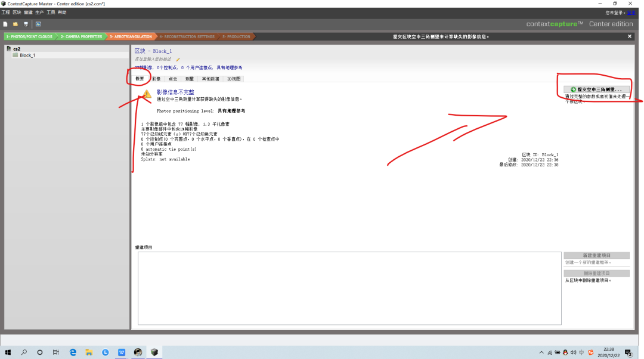Open File Explorer from taskbar
The height and width of the screenshot is (359, 644).
(89, 352)
